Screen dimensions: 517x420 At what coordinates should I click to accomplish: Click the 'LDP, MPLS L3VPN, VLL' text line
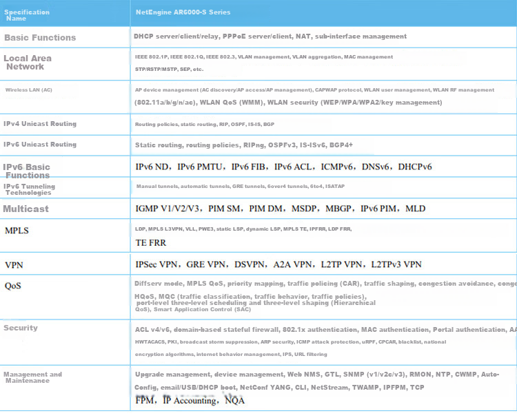243,229
